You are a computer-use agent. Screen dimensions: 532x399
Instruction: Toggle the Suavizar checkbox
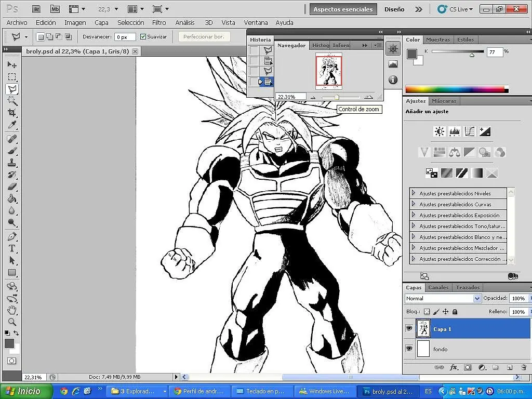tap(143, 36)
